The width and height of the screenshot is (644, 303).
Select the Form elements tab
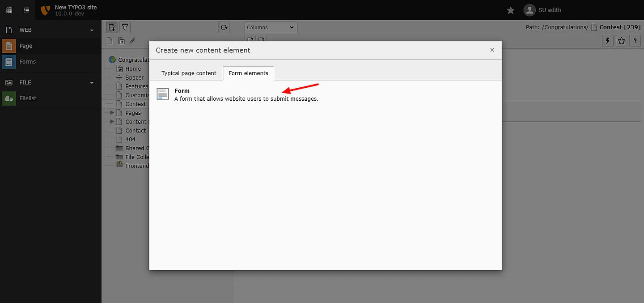coord(248,73)
